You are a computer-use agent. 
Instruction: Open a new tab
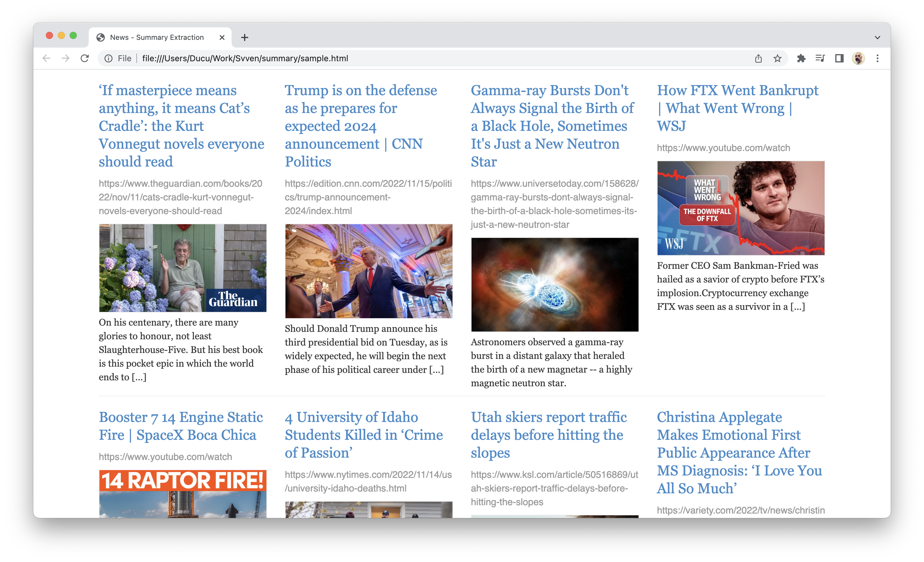244,37
